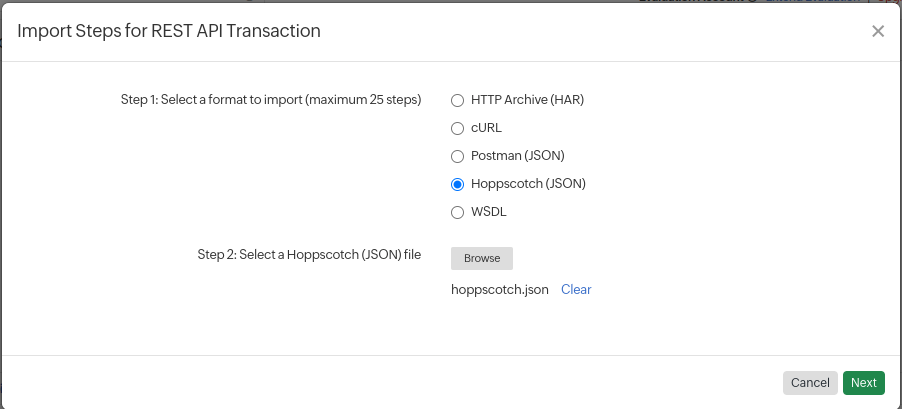The width and height of the screenshot is (902, 409).
Task: Click the 'Hoppscotch (JSON)' label text
Action: point(528,184)
